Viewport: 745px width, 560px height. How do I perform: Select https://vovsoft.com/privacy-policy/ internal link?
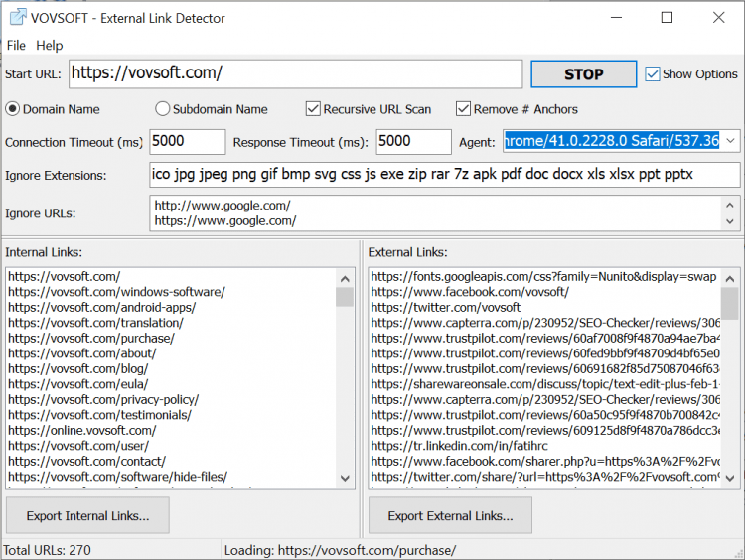103,399
